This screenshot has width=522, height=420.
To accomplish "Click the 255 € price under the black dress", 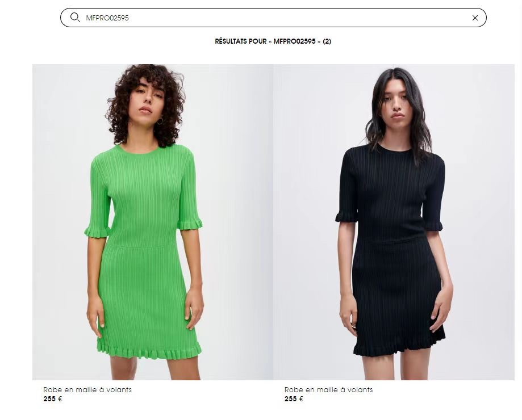I will pyautogui.click(x=294, y=399).
